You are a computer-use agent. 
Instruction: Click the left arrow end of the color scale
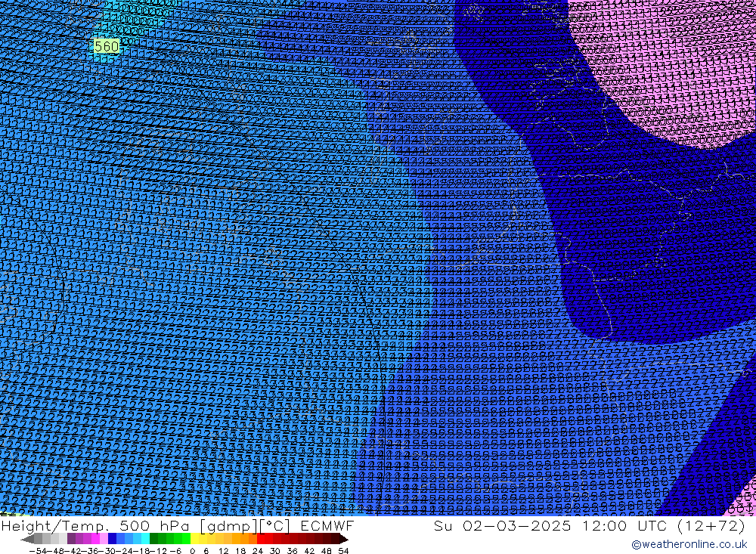click(x=27, y=539)
